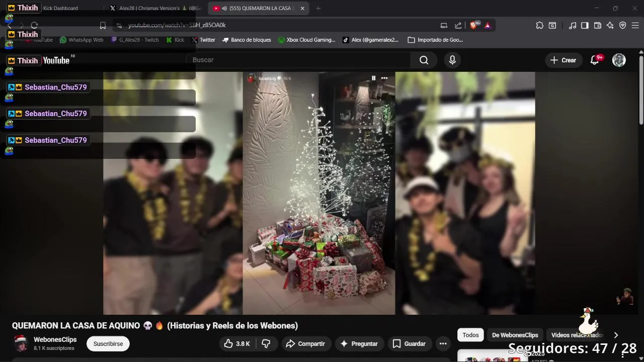This screenshot has height=362, width=644.
Task: Click the YouTube search magnifier button
Action: click(x=424, y=60)
